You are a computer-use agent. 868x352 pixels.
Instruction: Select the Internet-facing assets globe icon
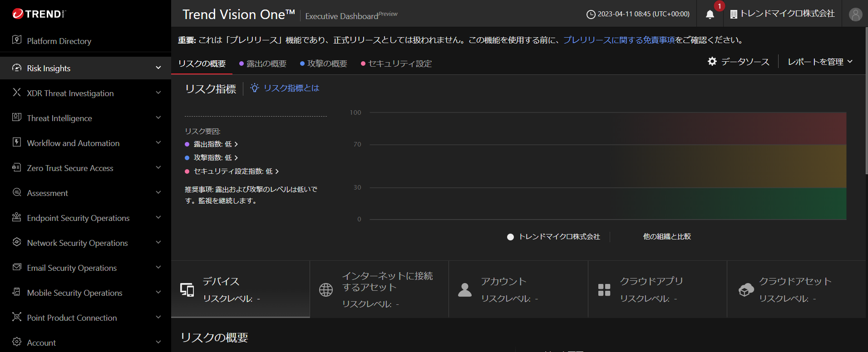click(x=326, y=289)
